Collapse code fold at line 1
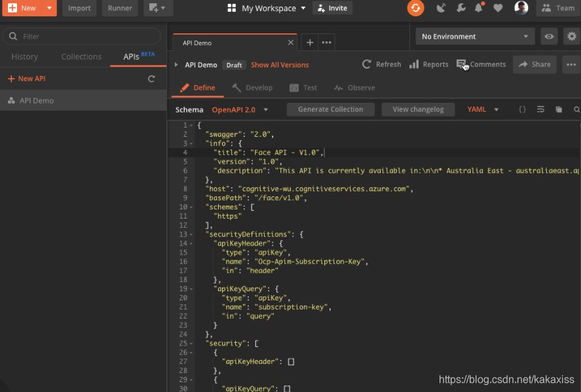The height and width of the screenshot is (392, 581). pyautogui.click(x=191, y=126)
